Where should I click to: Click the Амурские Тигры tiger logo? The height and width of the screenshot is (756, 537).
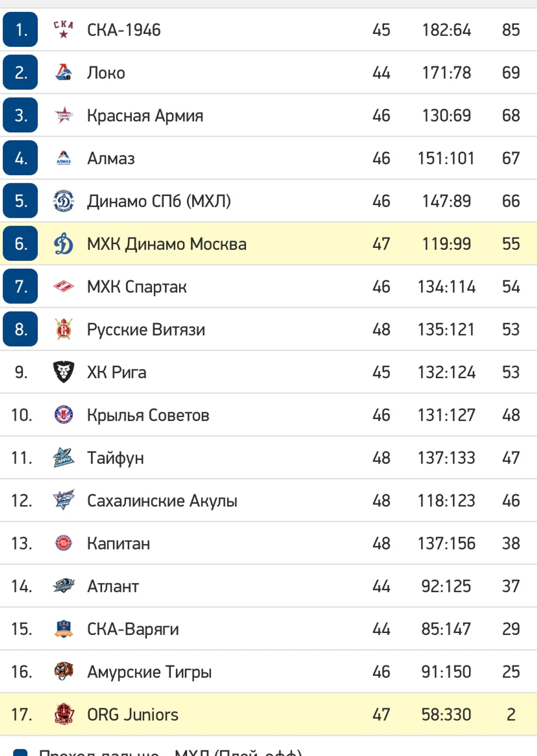tap(63, 671)
